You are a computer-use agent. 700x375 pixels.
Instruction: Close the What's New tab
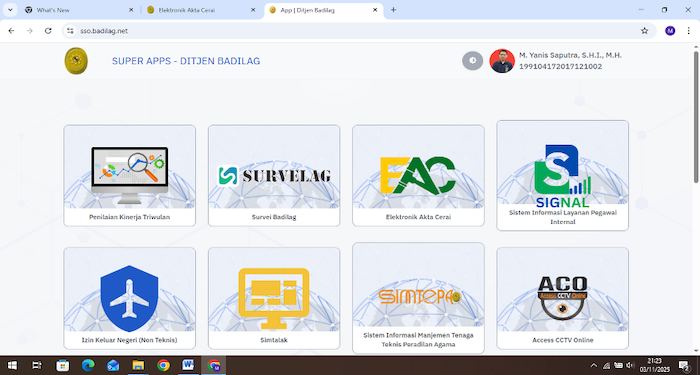131,10
